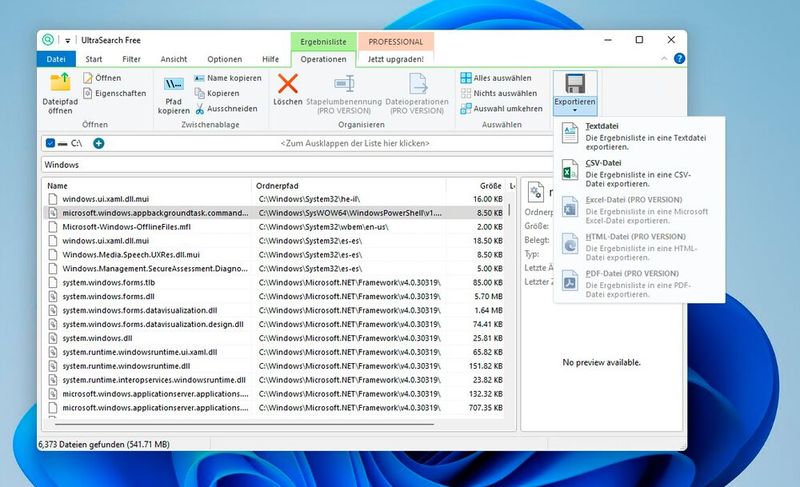Click file icon of system.windows.forms.tlb row
Viewport: 800px width, 487px height.
pos(53,283)
